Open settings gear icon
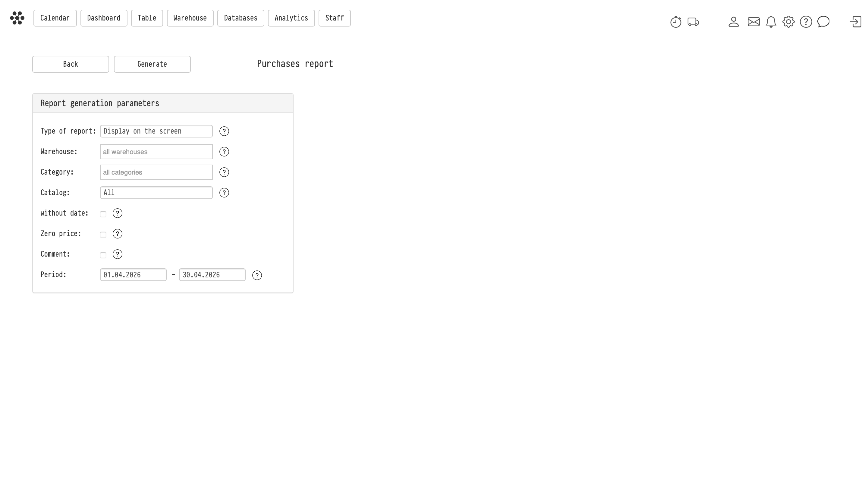The height and width of the screenshot is (480, 868). [788, 22]
